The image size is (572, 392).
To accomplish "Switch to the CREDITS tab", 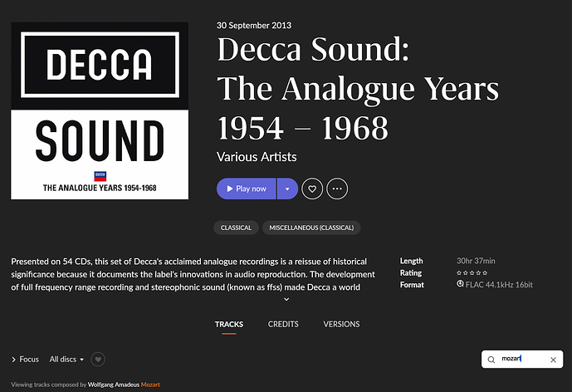I will [x=283, y=324].
